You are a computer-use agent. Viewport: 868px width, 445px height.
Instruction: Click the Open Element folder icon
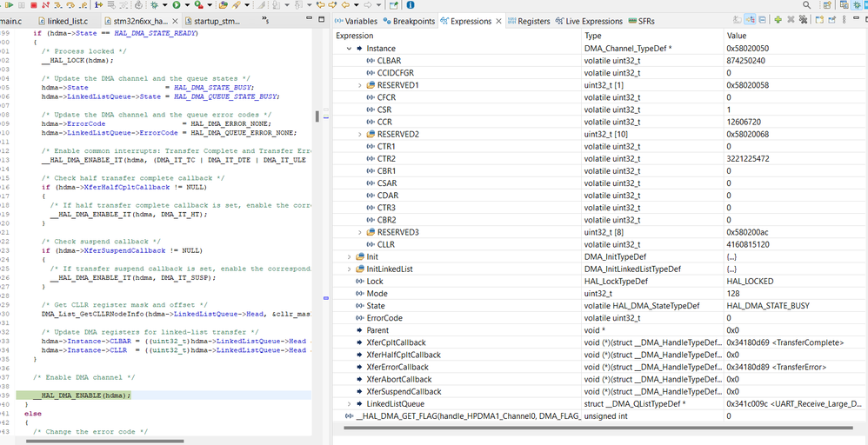tap(224, 5)
